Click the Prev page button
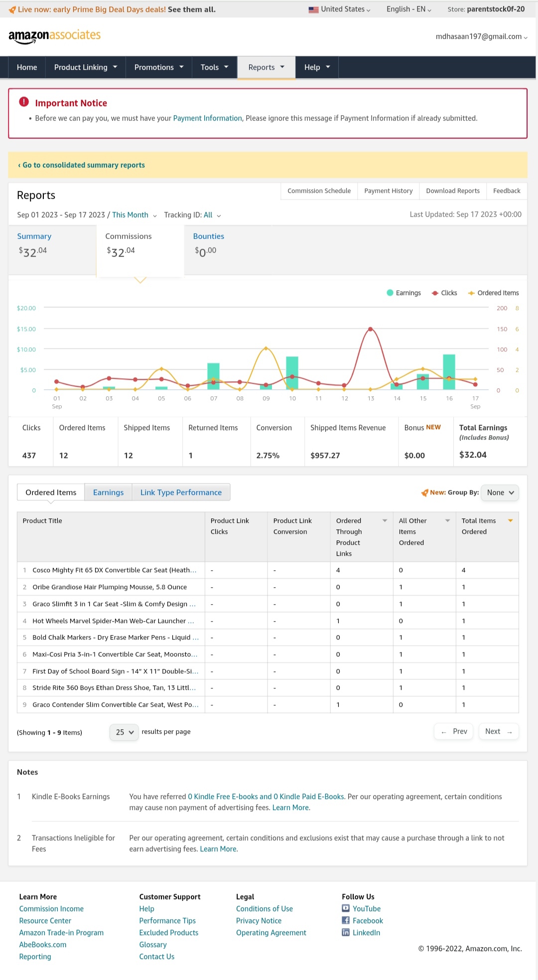 [454, 731]
